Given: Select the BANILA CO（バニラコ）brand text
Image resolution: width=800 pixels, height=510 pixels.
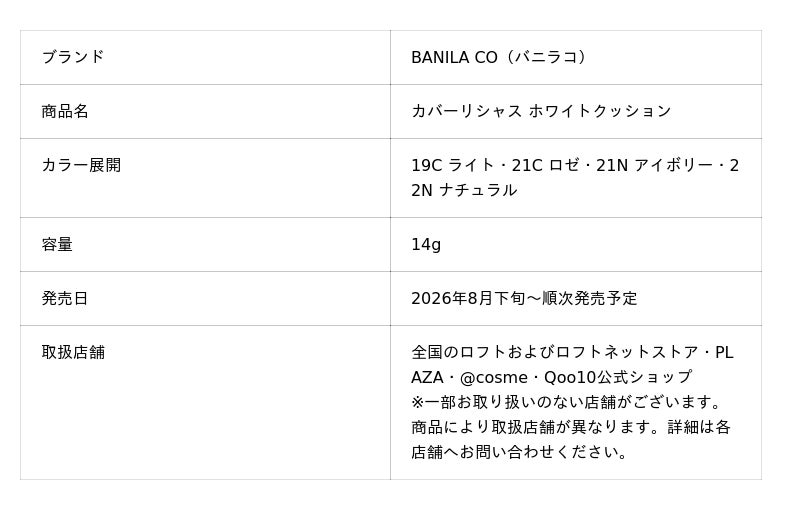Looking at the screenshot, I should pos(501,57).
